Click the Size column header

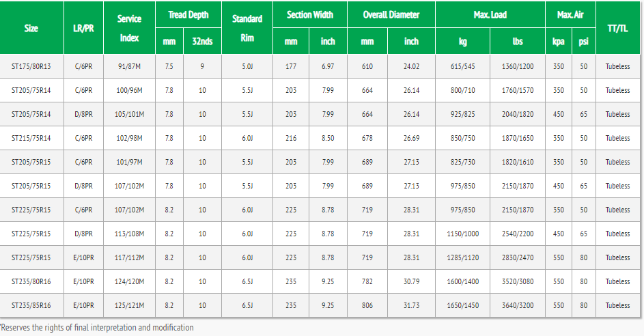[31, 28]
